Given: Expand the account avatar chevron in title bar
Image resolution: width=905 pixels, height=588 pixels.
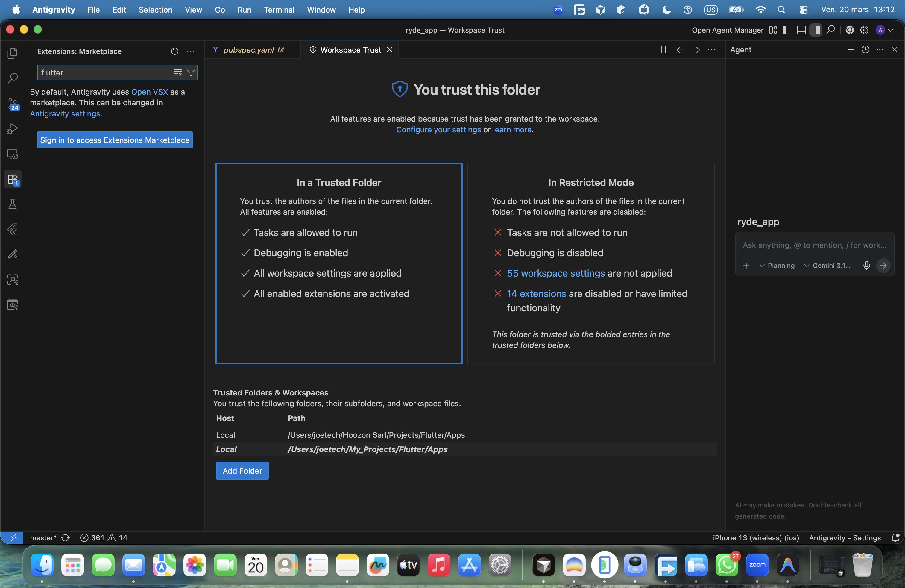Looking at the screenshot, I should [891, 30].
